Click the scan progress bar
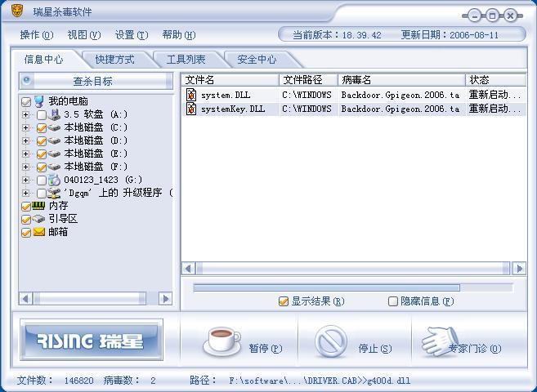 tap(353, 287)
